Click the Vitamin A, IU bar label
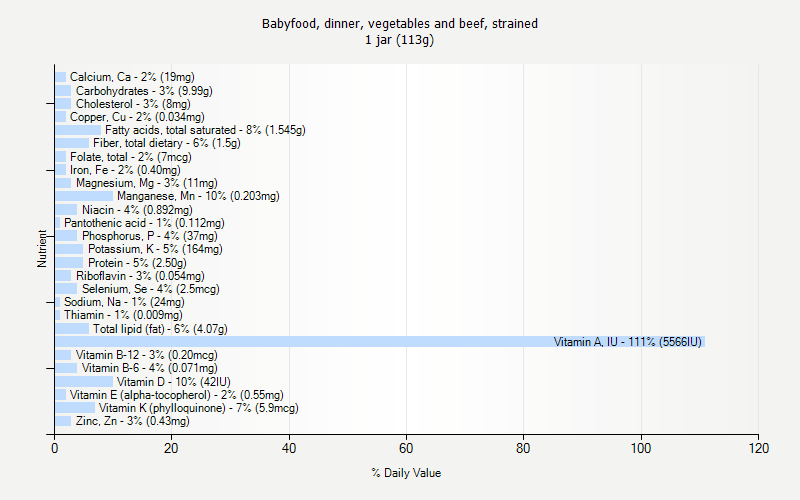This screenshot has height=500, width=800. pyautogui.click(x=628, y=342)
